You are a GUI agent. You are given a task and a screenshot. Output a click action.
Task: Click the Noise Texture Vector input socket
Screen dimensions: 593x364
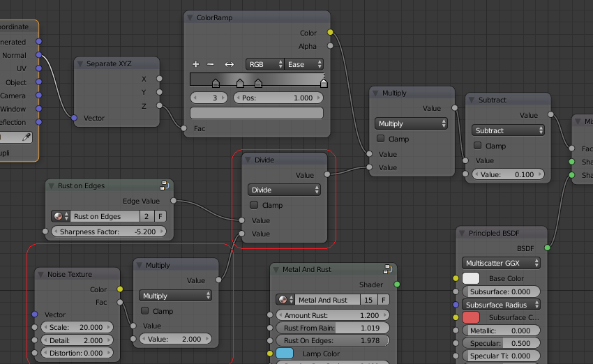coord(34,314)
